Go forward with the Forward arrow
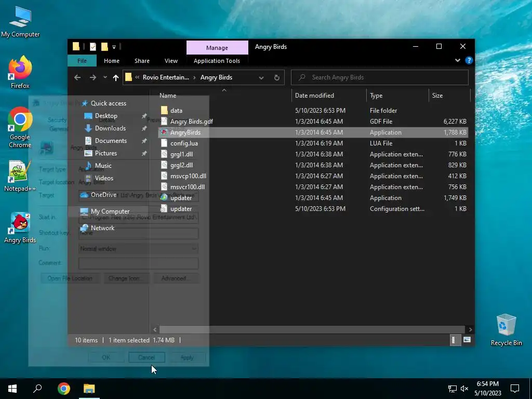This screenshot has width=532, height=399. click(x=92, y=78)
